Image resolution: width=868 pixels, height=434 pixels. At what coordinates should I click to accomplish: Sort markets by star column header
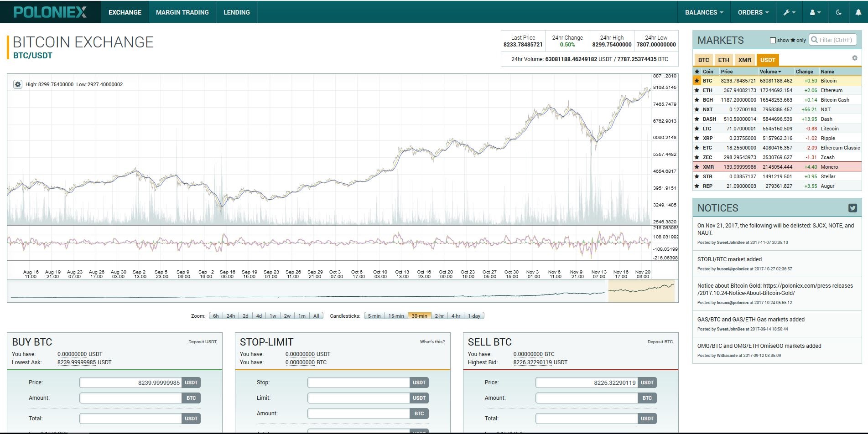click(x=696, y=72)
